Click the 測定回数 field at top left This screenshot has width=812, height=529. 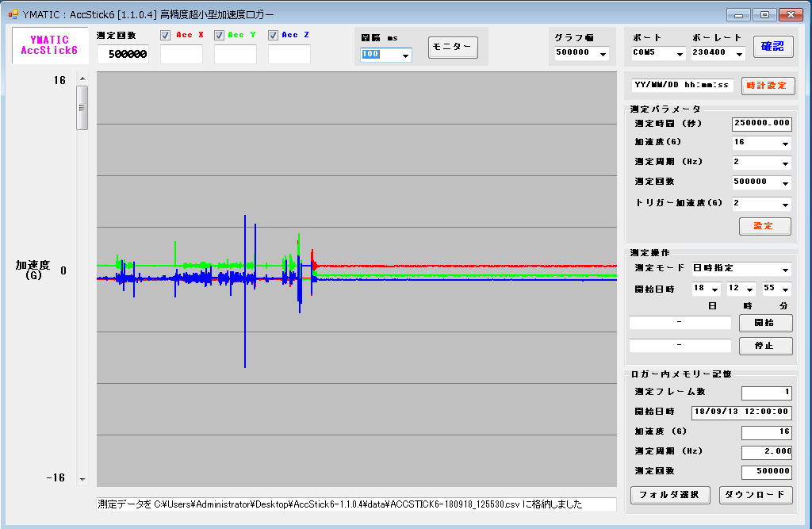[x=123, y=55]
